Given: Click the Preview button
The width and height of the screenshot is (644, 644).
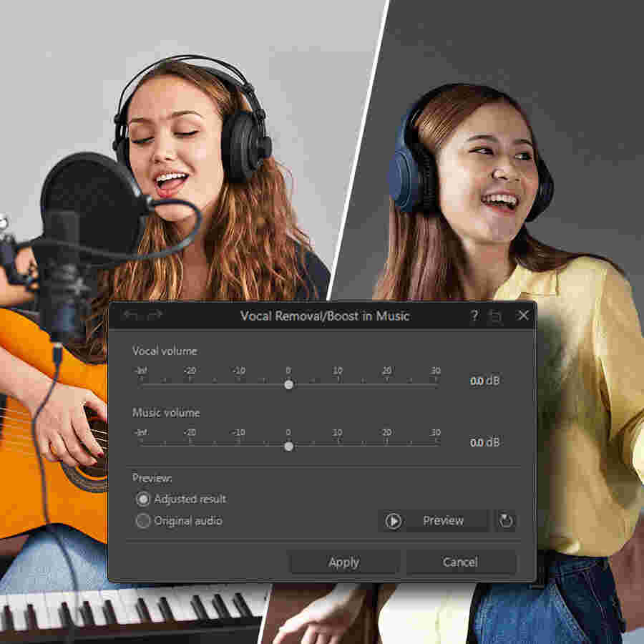Looking at the screenshot, I should point(443,520).
